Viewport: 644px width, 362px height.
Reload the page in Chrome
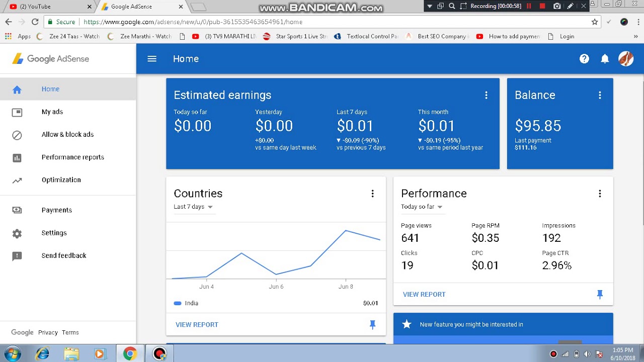35,22
